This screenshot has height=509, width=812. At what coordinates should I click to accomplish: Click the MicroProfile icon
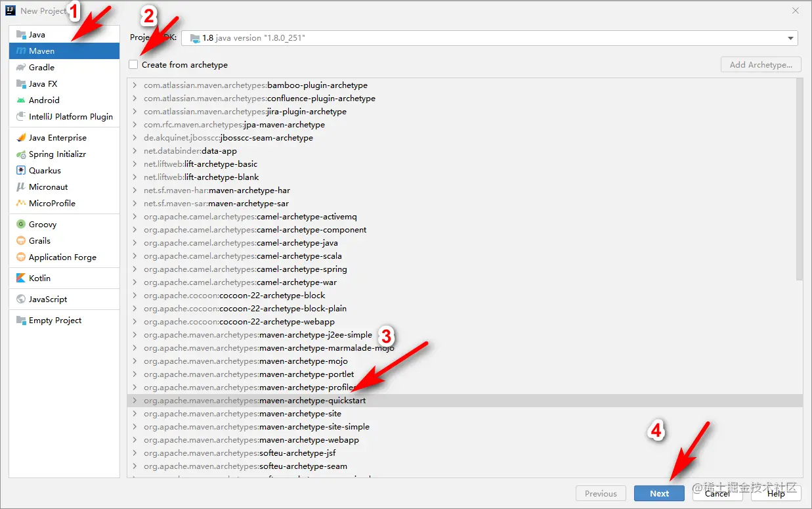(x=21, y=204)
